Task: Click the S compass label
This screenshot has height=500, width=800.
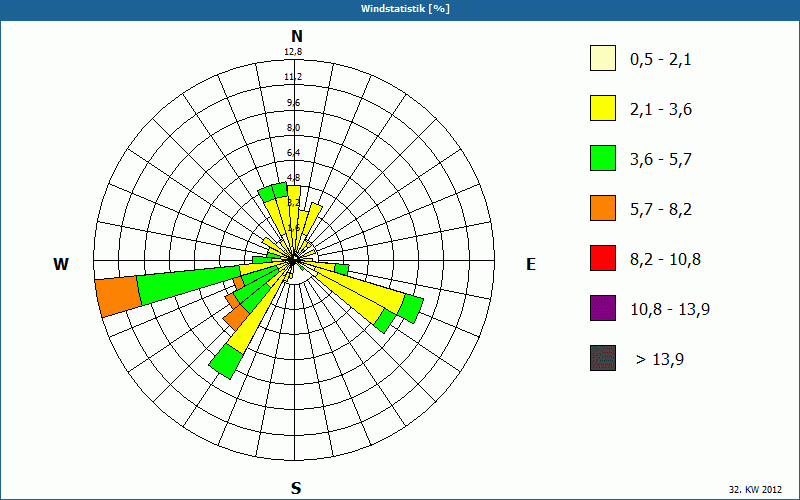Action: pos(296,489)
